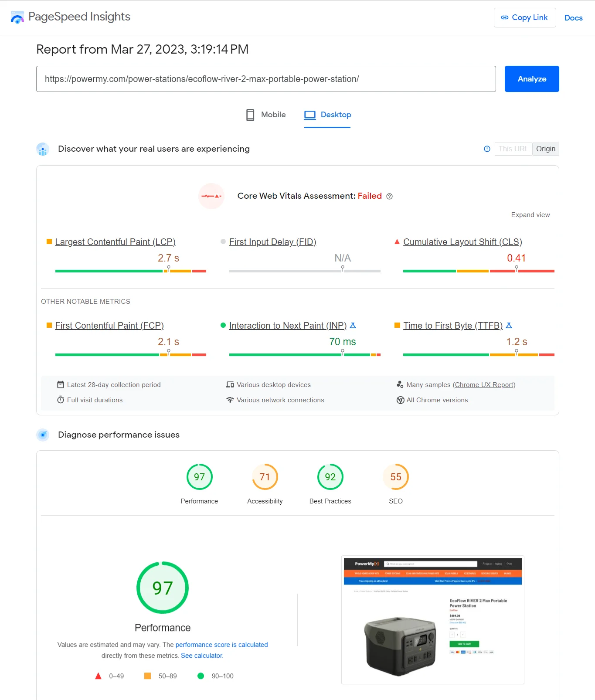Image resolution: width=595 pixels, height=700 pixels.
Task: Click the TTFB distribution bar
Action: [x=479, y=355]
